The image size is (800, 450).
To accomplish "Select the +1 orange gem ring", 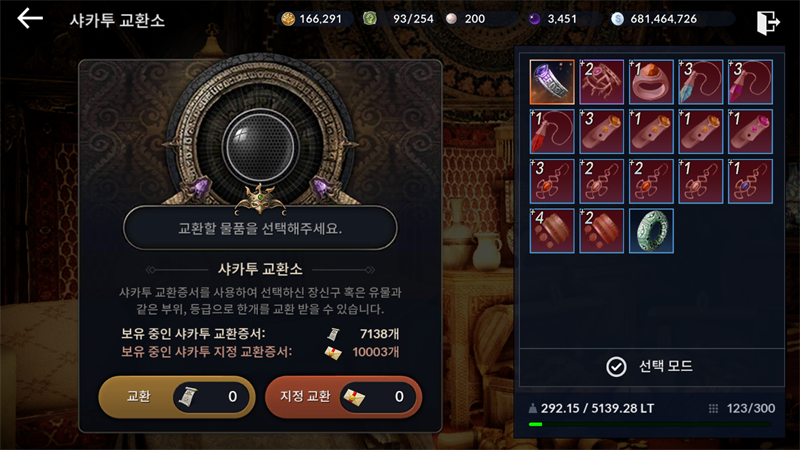I will click(x=651, y=82).
